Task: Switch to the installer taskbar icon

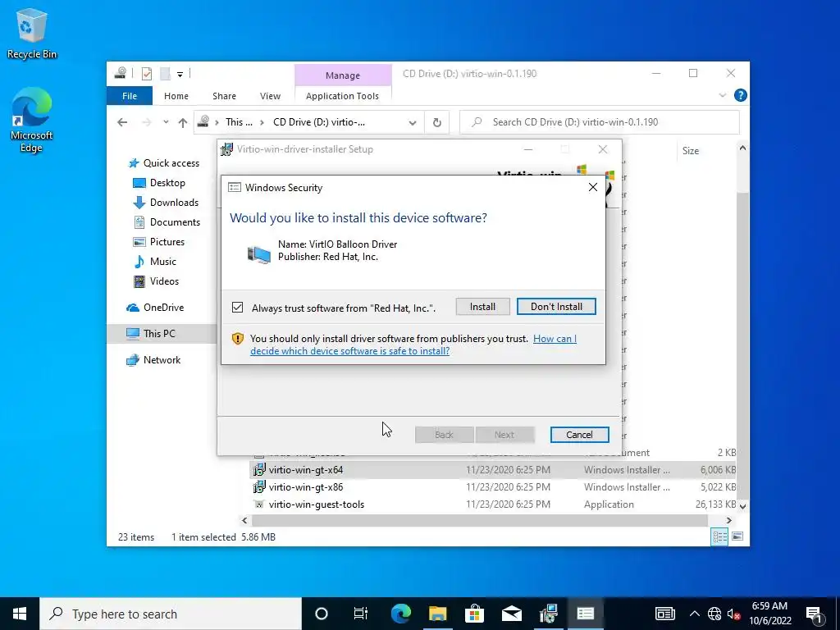Action: click(549, 614)
